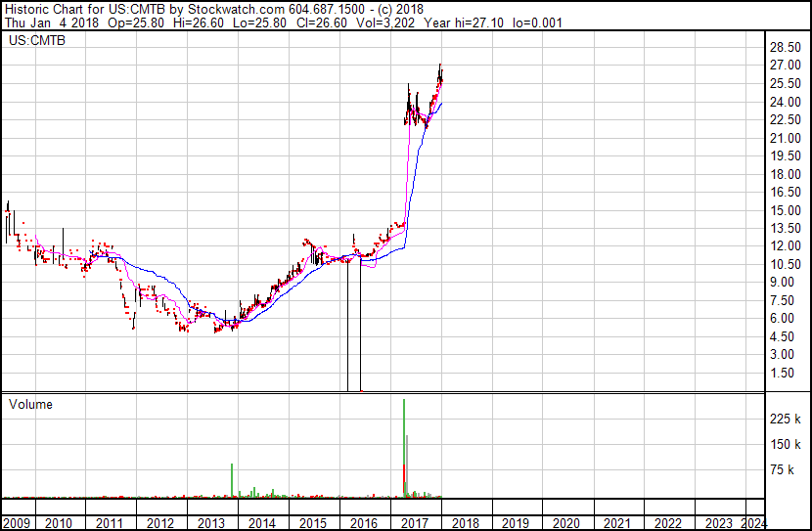This screenshot has height=531, width=812.
Task: Click the Volume panel label
Action: (30, 404)
